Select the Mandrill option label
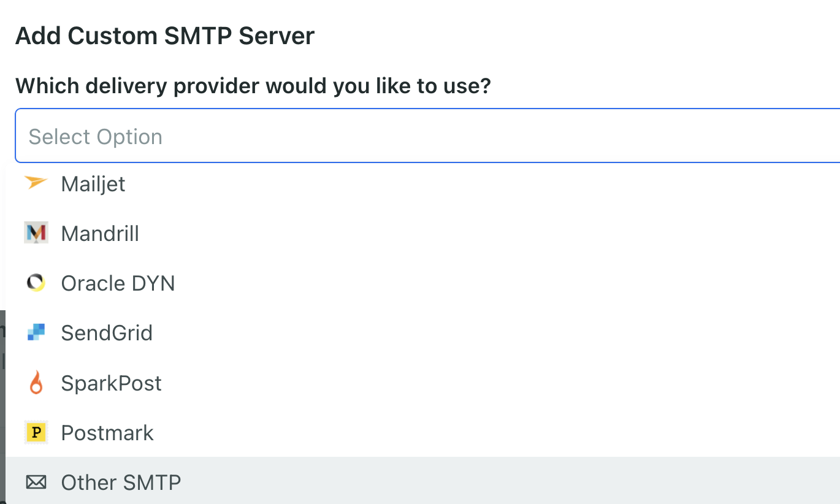The image size is (840, 504). [x=100, y=234]
